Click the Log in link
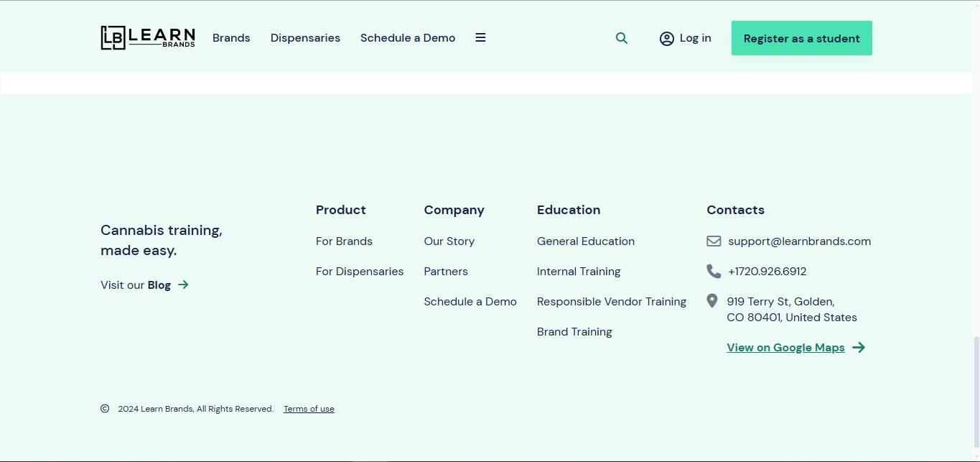Screen dimensions: 980x462 [x=695, y=38]
